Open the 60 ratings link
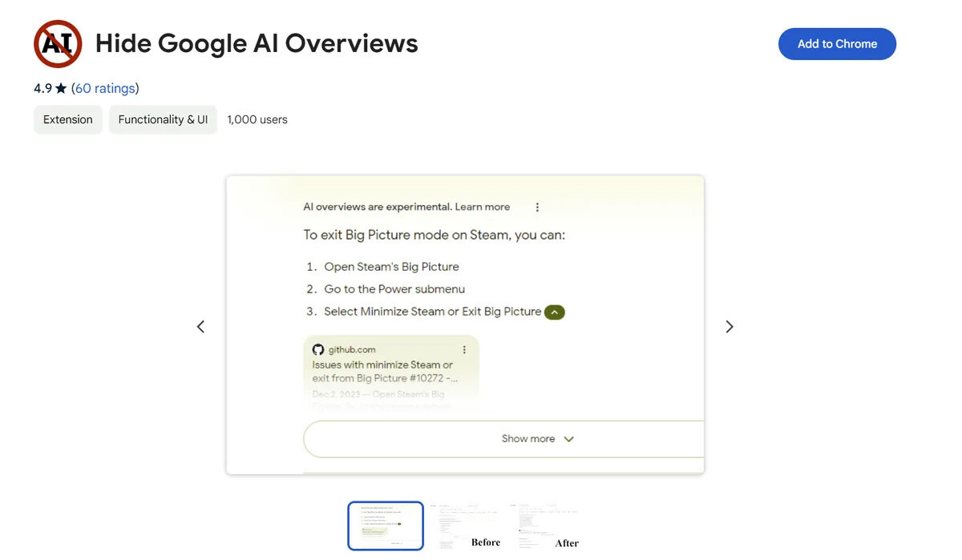 pos(105,88)
